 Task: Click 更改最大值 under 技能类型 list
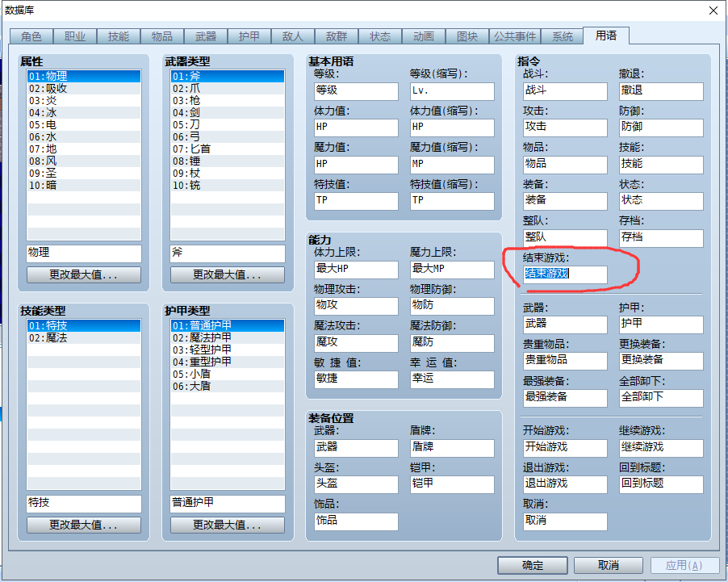tap(84, 525)
